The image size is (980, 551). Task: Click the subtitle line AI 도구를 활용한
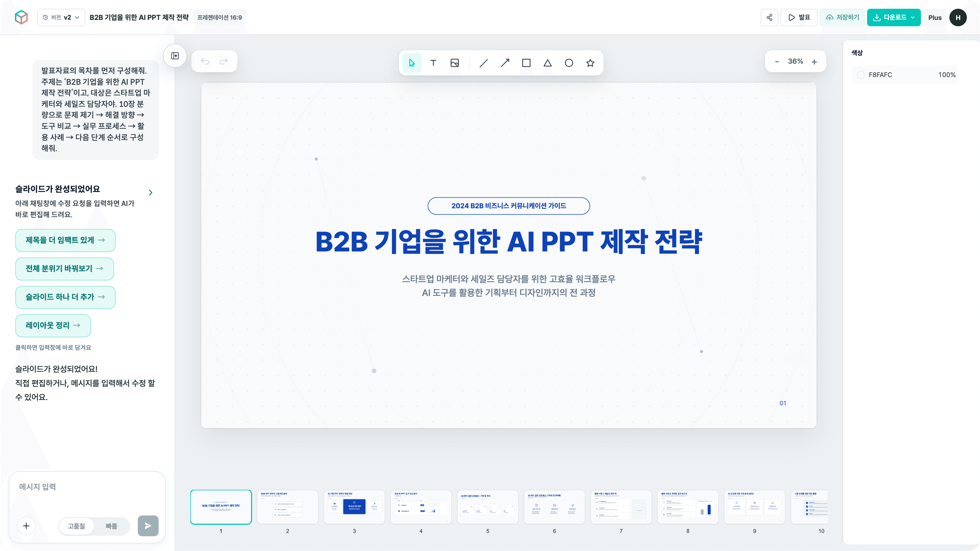[x=509, y=293]
